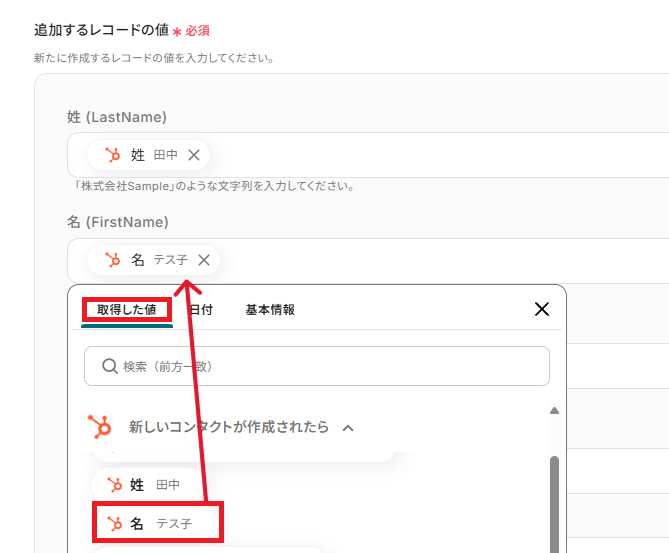The image size is (669, 553).
Task: Click the 名 テス子 chip in FirstName field
Action: [x=153, y=260]
